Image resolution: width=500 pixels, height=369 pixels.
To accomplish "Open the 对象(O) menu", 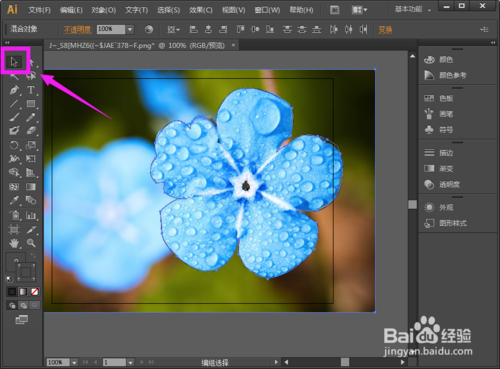I will tap(104, 10).
